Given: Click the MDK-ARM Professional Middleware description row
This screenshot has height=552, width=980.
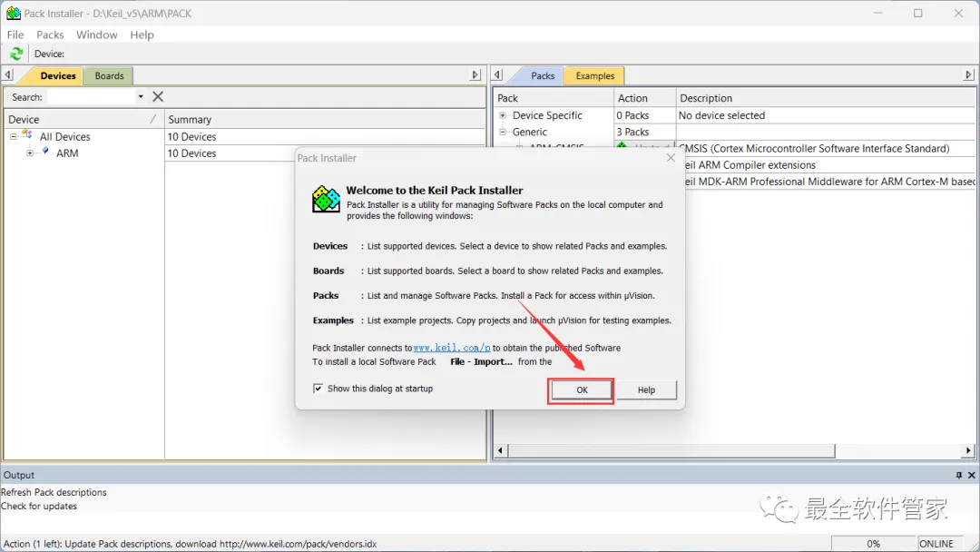Looking at the screenshot, I should pyautogui.click(x=830, y=182).
